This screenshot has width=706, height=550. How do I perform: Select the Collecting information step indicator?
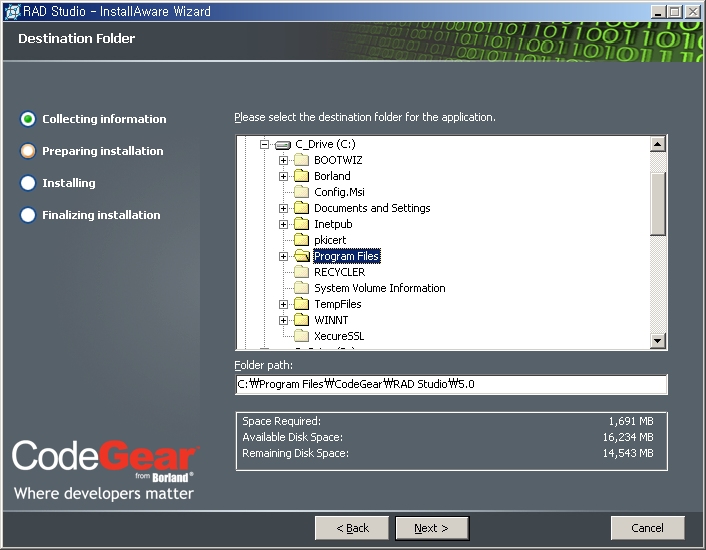[28, 119]
